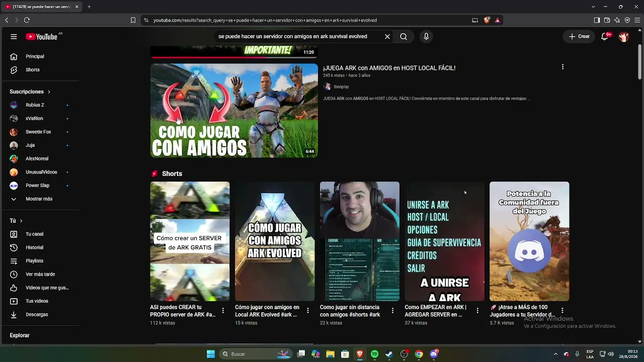Open File Explorer from the taskbar
Screen dimensions: 644x362
click(x=330, y=354)
